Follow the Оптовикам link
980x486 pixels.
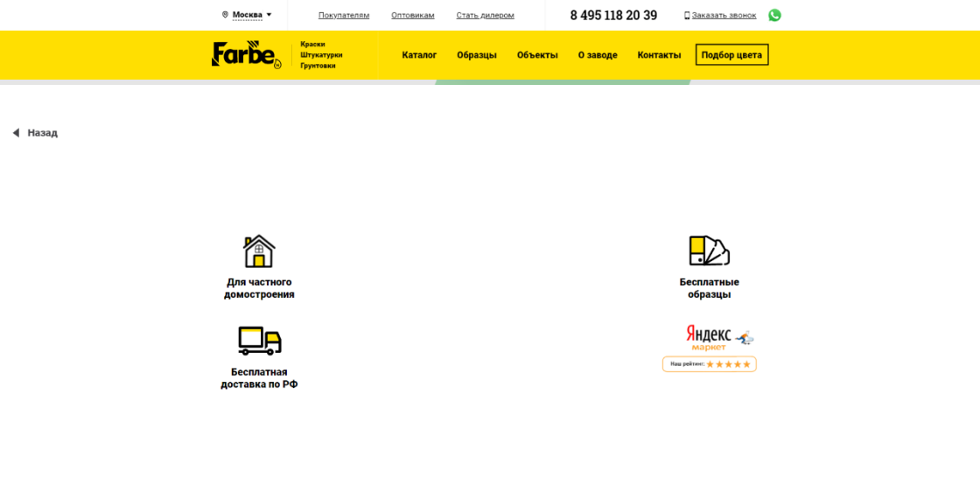[x=413, y=15]
